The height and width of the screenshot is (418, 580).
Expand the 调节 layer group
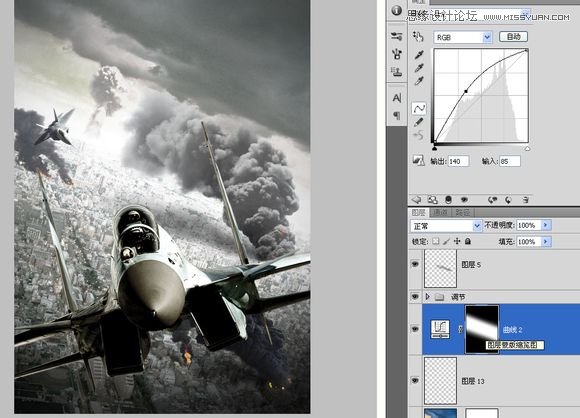click(428, 297)
